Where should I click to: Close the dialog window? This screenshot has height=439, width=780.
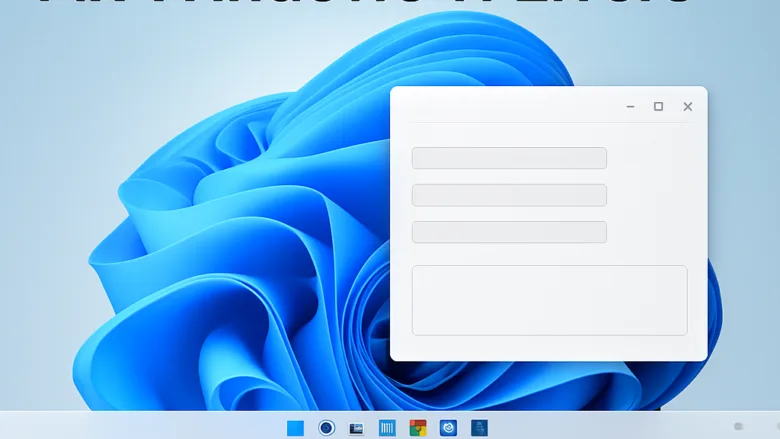click(687, 106)
